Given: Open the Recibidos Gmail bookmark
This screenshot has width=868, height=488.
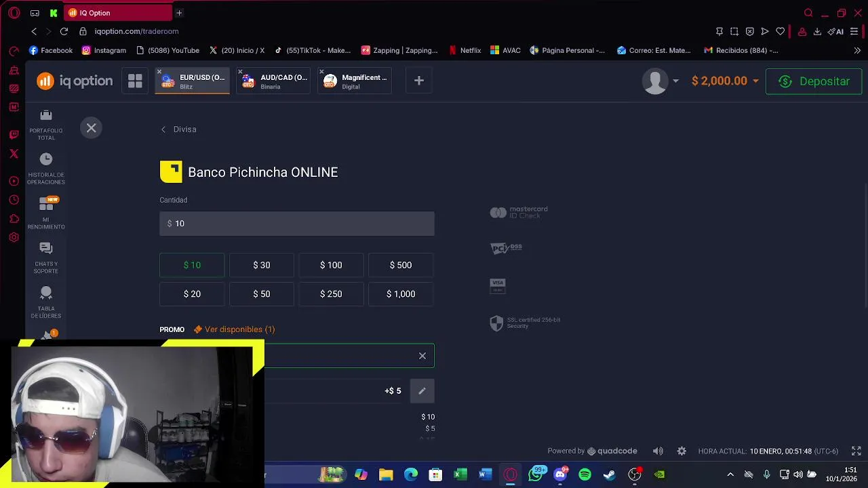Looking at the screenshot, I should [x=741, y=50].
